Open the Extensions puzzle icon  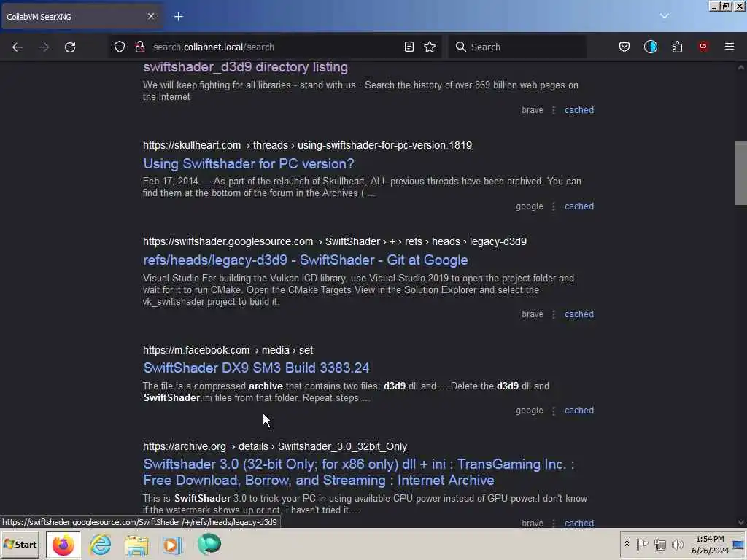click(677, 47)
